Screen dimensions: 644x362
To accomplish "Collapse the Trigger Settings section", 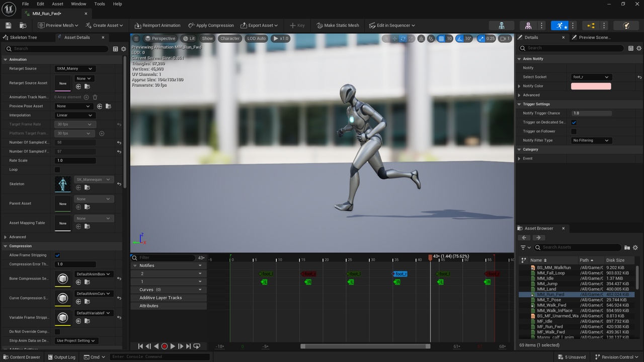I will [519, 104].
